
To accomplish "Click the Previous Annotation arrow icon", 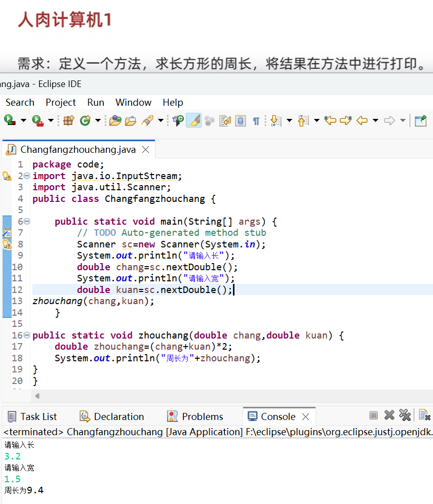I will pyautogui.click(x=303, y=120).
